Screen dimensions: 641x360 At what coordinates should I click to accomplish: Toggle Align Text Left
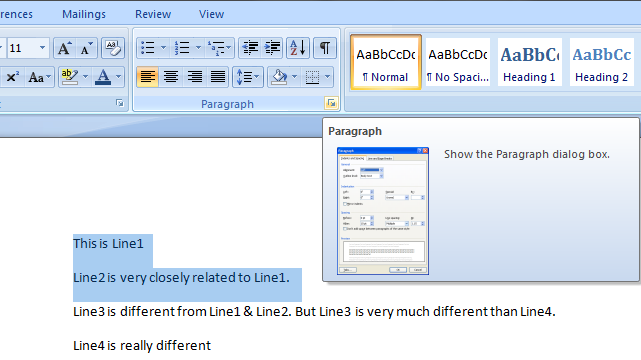[x=148, y=77]
